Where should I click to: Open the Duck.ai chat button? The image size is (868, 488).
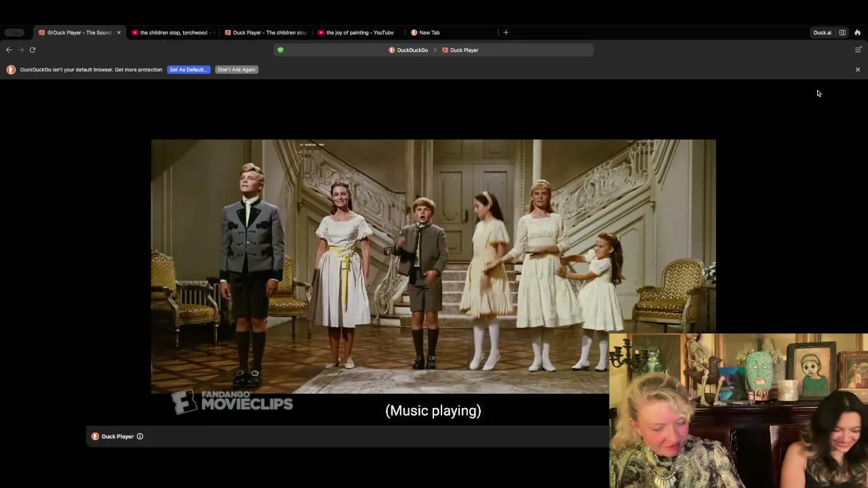822,33
